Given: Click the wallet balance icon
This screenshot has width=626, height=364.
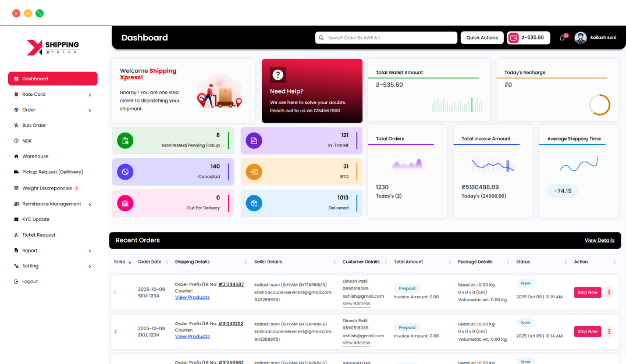Looking at the screenshot, I should 514,38.
